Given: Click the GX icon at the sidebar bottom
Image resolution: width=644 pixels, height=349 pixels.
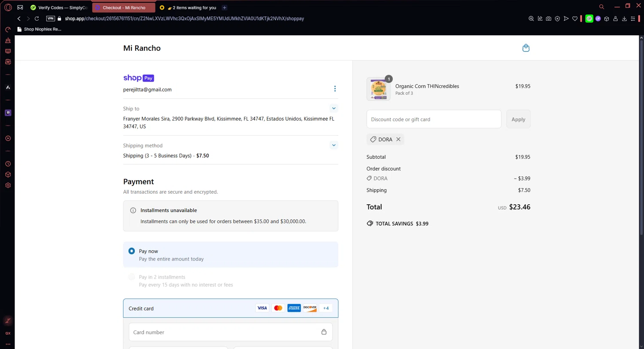Looking at the screenshot, I should coord(8,333).
